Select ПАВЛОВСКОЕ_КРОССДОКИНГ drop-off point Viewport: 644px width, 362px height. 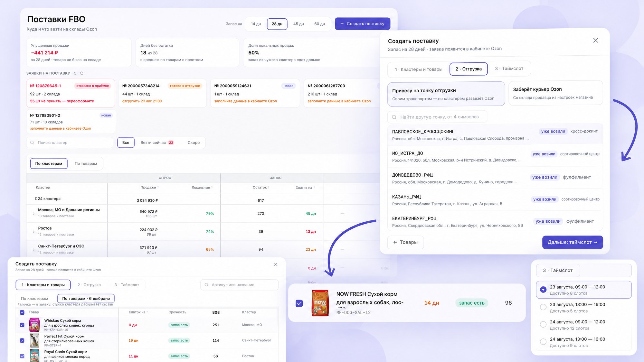tap(495, 135)
